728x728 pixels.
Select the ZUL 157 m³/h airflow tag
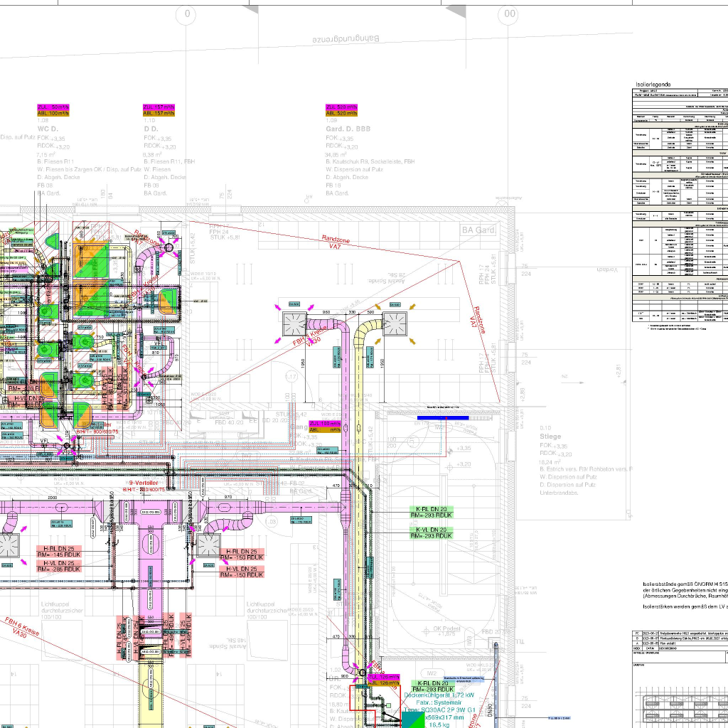coord(159,107)
